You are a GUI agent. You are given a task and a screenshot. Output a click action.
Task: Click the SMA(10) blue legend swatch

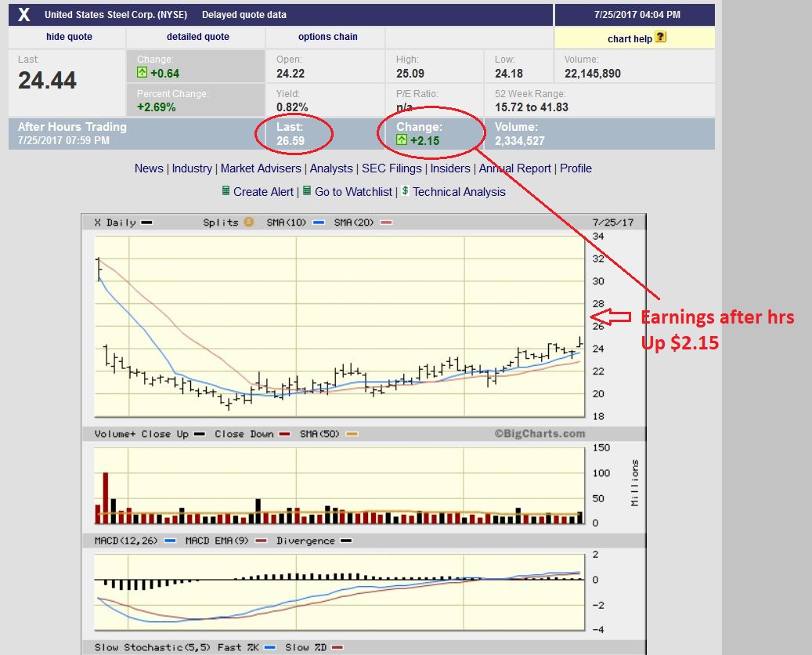pos(319,223)
